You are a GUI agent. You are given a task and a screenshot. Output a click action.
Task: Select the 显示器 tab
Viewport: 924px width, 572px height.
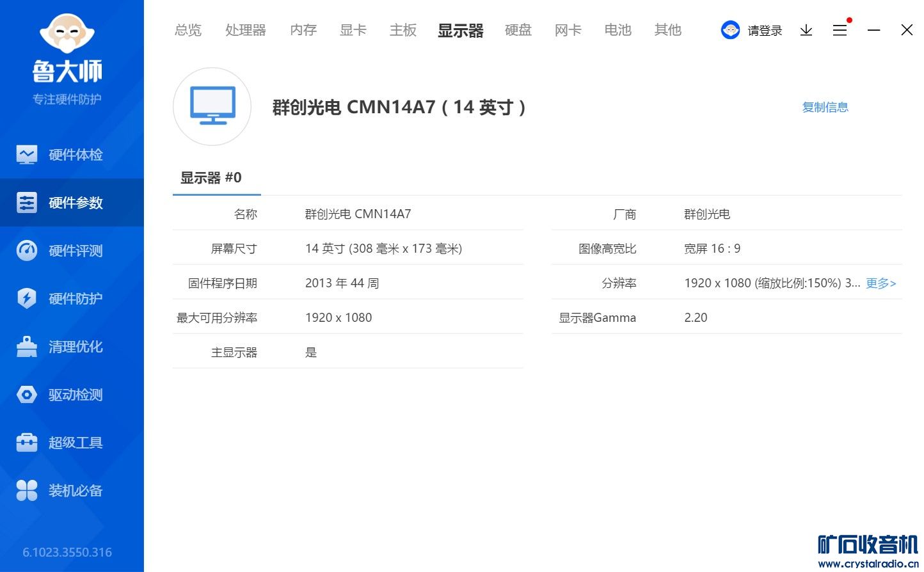(461, 30)
